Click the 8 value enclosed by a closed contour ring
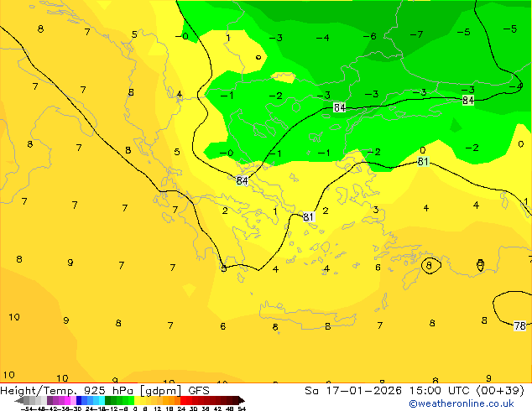Viewport: 532px width, 411px height. [429, 265]
